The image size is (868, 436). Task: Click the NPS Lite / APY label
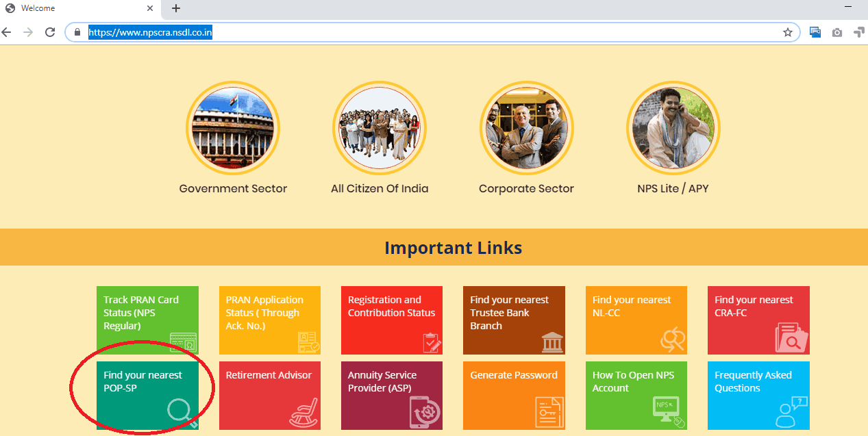click(x=673, y=188)
